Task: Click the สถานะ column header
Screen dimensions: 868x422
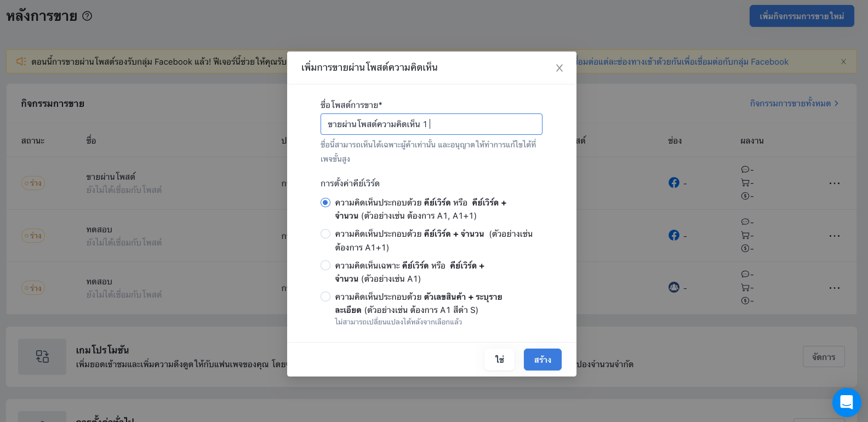Action: (33, 141)
